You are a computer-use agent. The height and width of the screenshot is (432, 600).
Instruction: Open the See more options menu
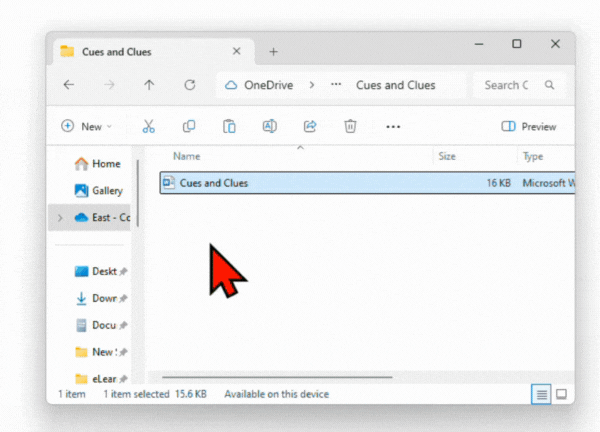[393, 127]
